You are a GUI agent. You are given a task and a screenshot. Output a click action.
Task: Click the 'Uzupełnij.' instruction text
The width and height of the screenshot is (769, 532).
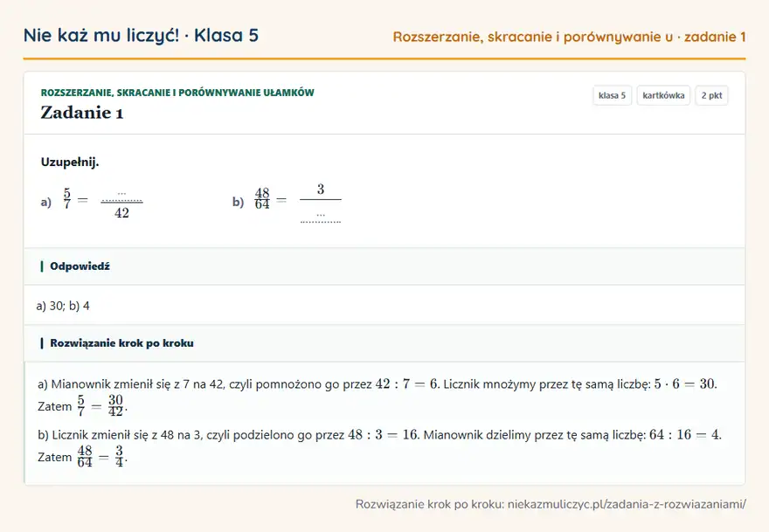70,162
